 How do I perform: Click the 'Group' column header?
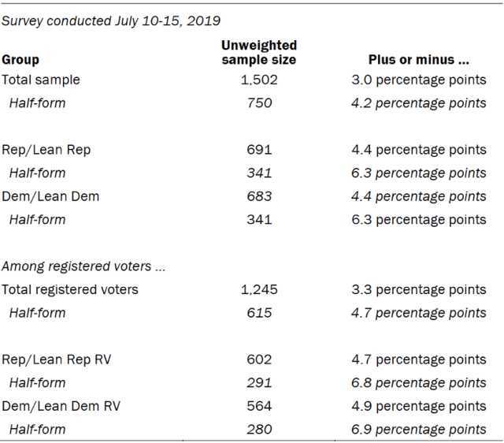pyautogui.click(x=20, y=60)
